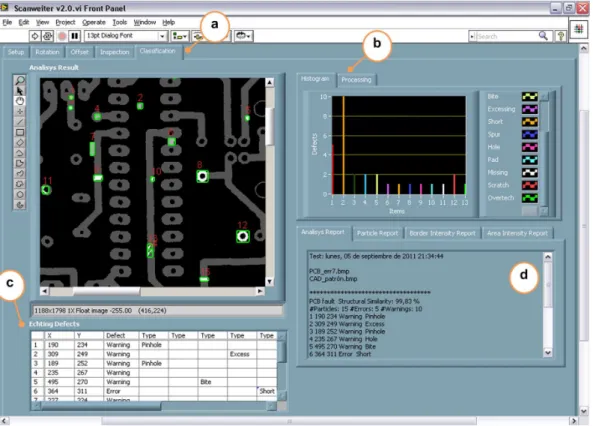593x426 pixels.
Task: Select the Point crosshair ROI tool
Action: [x=20, y=112]
